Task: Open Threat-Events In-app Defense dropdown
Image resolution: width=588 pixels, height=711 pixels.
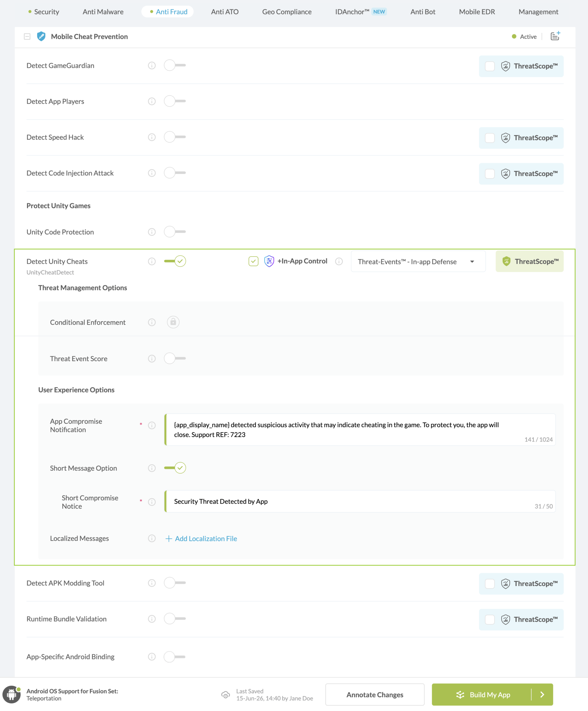Action: tap(418, 261)
